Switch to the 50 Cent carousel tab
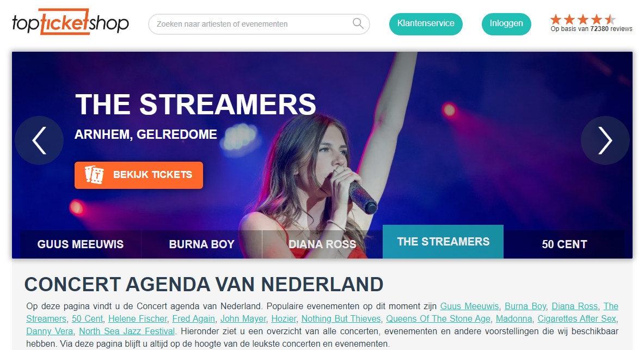 (x=565, y=244)
